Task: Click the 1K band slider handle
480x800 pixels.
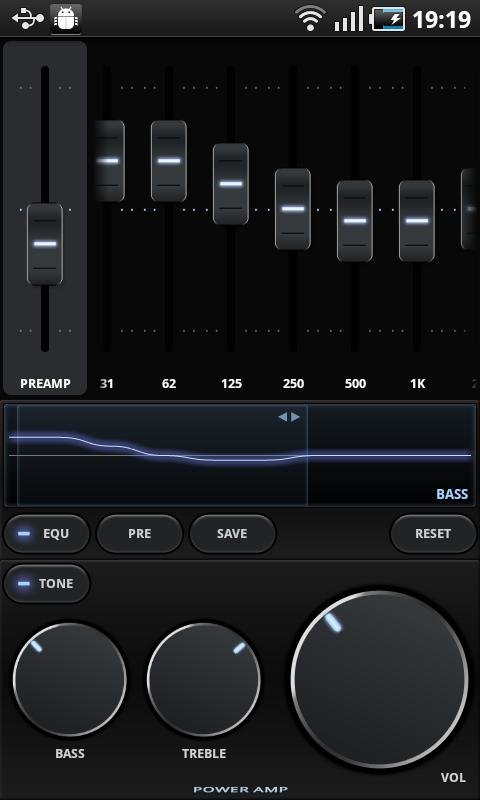Action: point(417,221)
